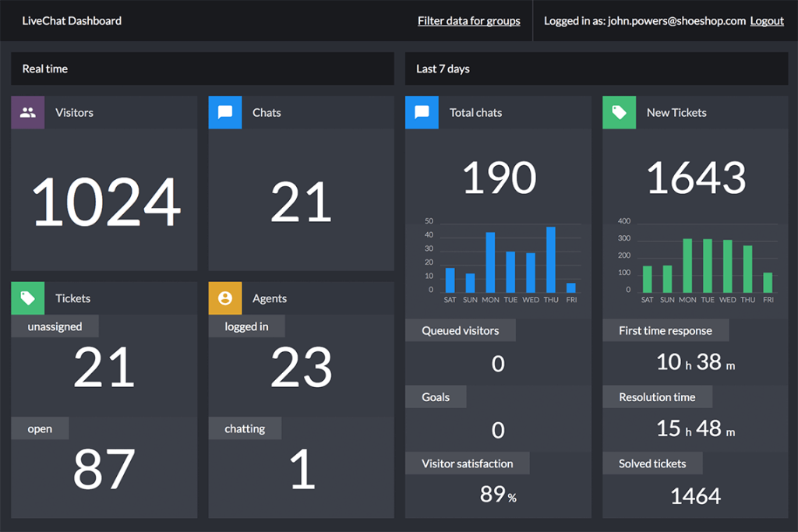
Task: Click the LiveChat Dashboard title
Action: tap(72, 21)
